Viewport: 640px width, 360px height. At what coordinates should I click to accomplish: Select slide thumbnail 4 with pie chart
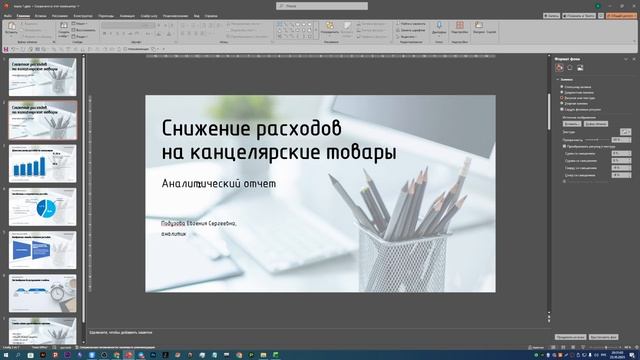tap(42, 207)
